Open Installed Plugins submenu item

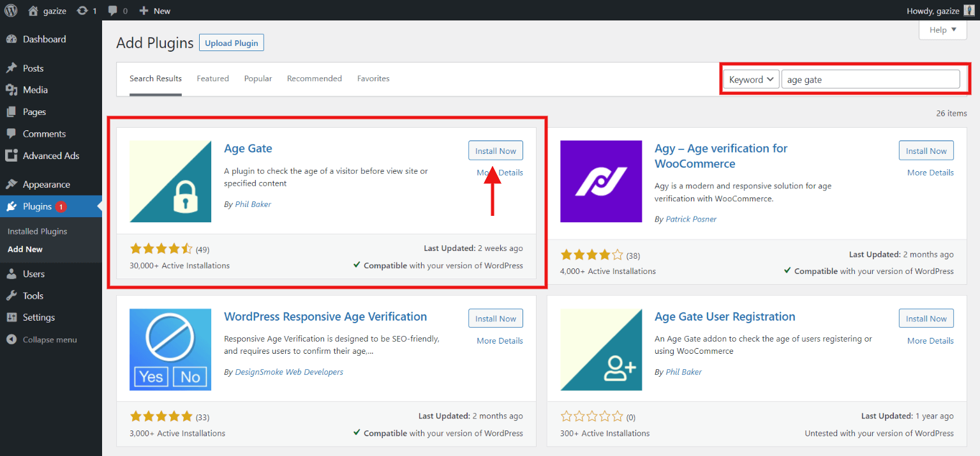tap(37, 231)
